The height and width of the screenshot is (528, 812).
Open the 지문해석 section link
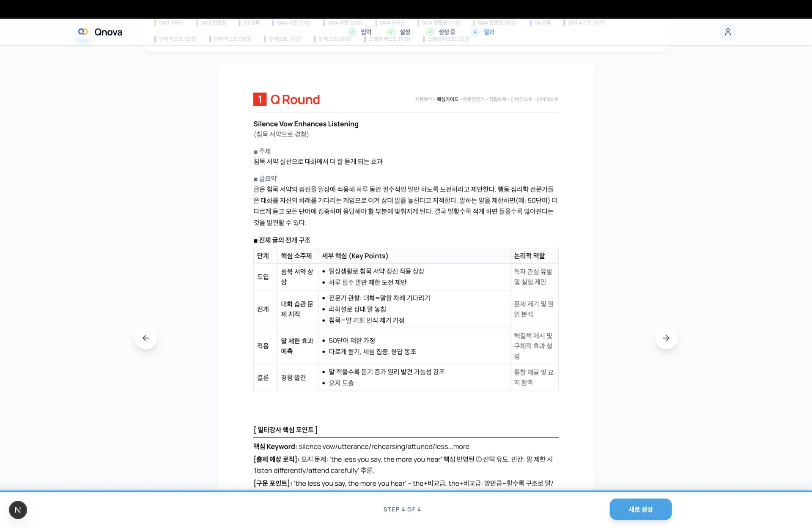click(x=423, y=99)
